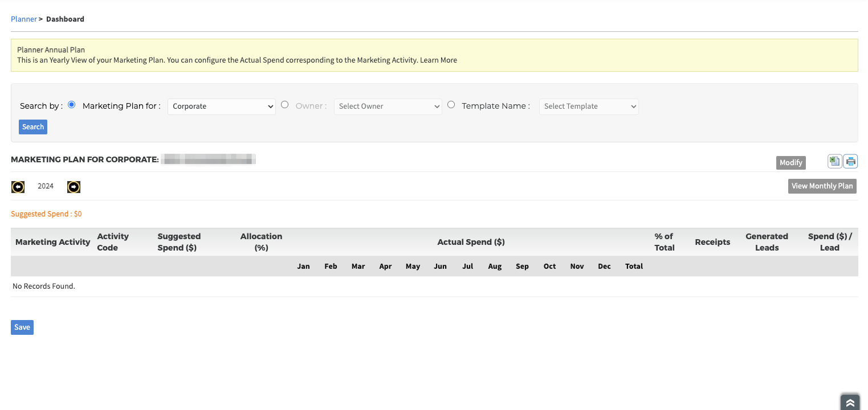This screenshot has width=868, height=410.
Task: Click the Save button
Action: pos(22,327)
